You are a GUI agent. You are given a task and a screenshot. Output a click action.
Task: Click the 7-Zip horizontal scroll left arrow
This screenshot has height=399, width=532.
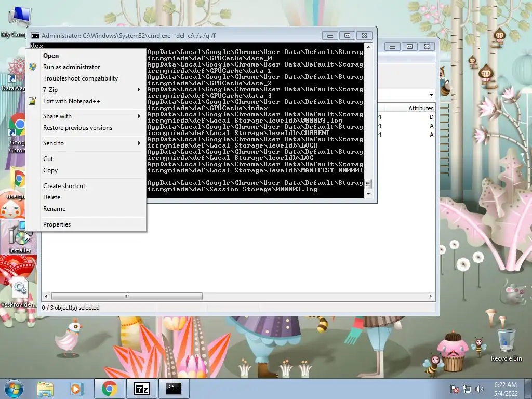tap(46, 297)
